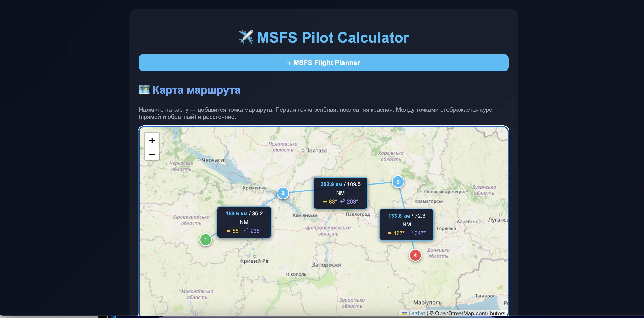Click the Полтавська область label

pos(283,147)
